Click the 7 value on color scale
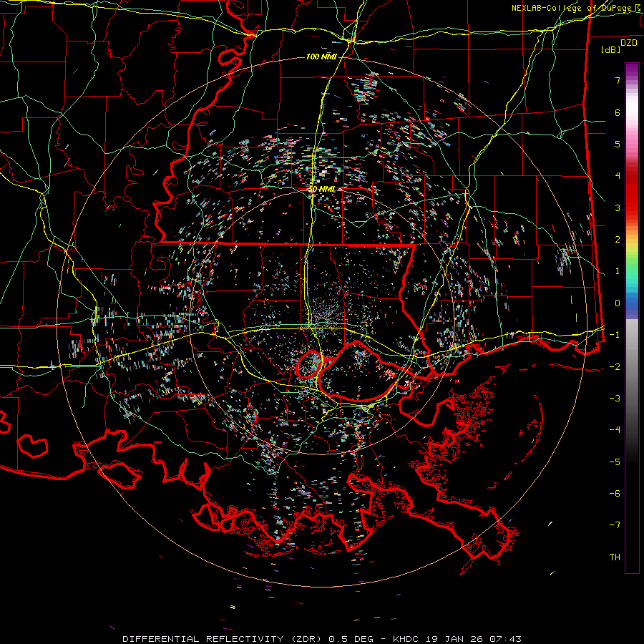The width and height of the screenshot is (644, 644). click(x=618, y=80)
